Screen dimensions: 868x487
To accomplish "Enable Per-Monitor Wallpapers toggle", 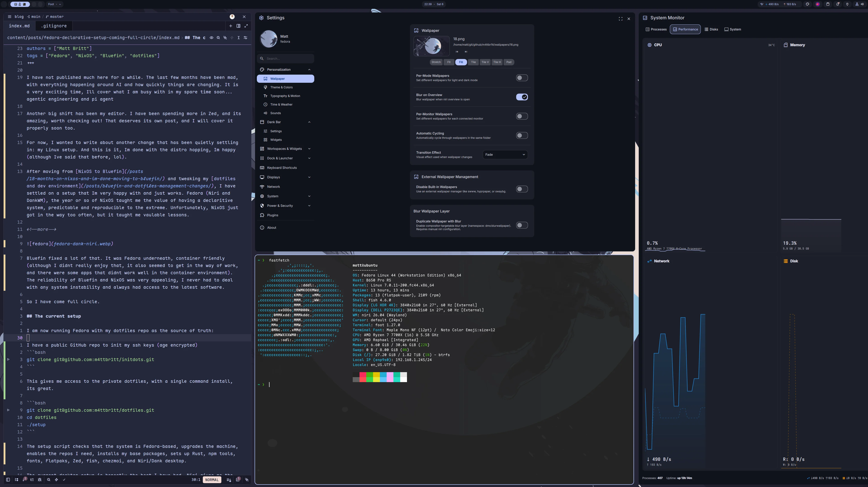I will pyautogui.click(x=522, y=116).
